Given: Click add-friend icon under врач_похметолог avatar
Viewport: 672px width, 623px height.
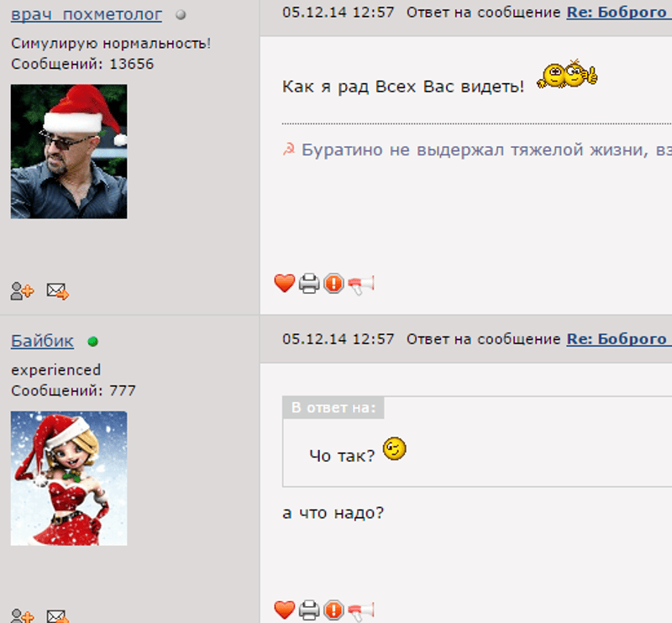Looking at the screenshot, I should click(x=22, y=291).
